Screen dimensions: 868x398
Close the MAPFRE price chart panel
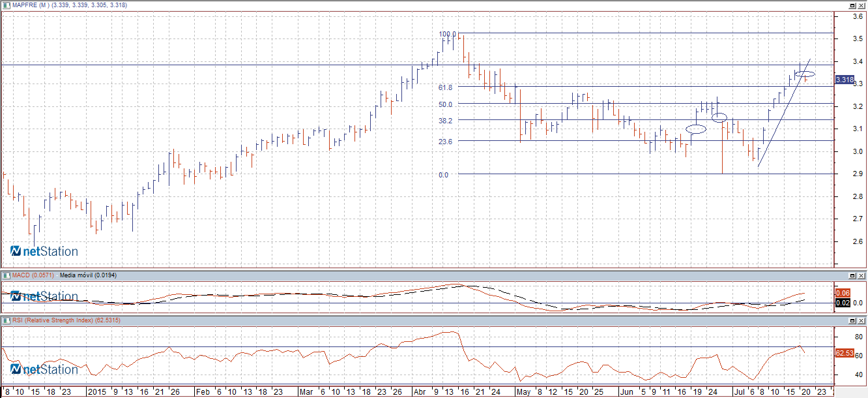[861, 5]
